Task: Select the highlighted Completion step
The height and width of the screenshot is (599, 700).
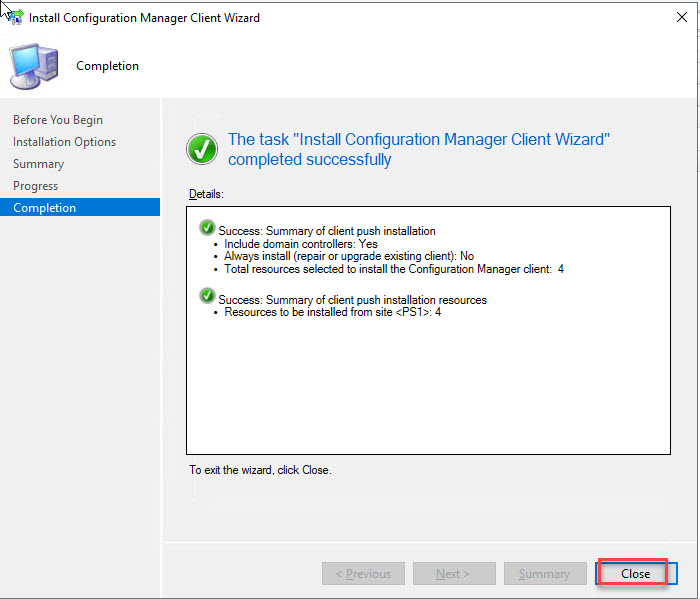Action: (44, 208)
